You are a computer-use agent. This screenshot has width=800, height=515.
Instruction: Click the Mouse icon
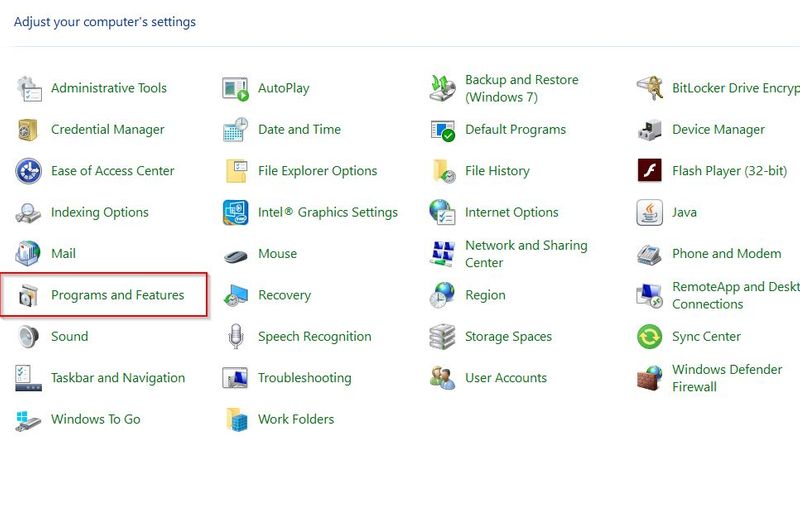point(236,255)
